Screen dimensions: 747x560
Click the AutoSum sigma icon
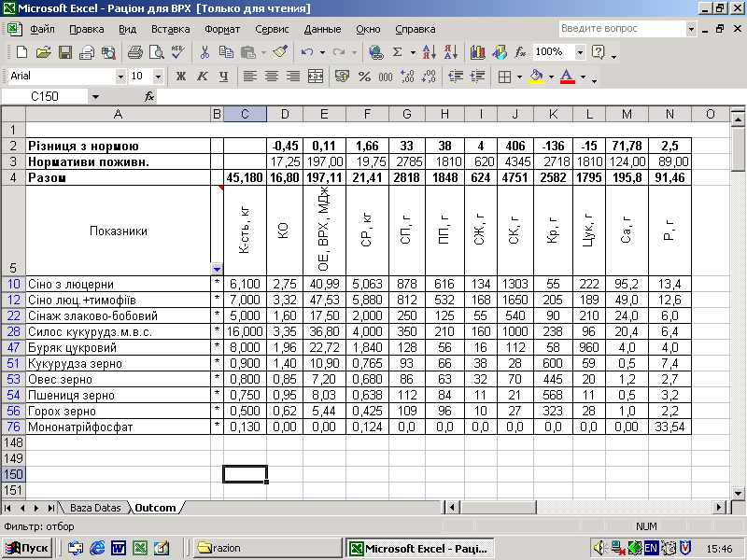(x=398, y=52)
